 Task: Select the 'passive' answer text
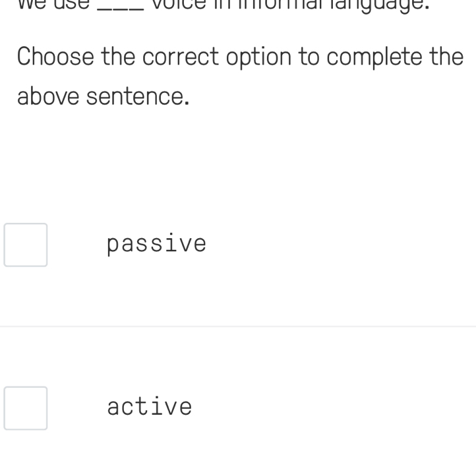point(156,244)
